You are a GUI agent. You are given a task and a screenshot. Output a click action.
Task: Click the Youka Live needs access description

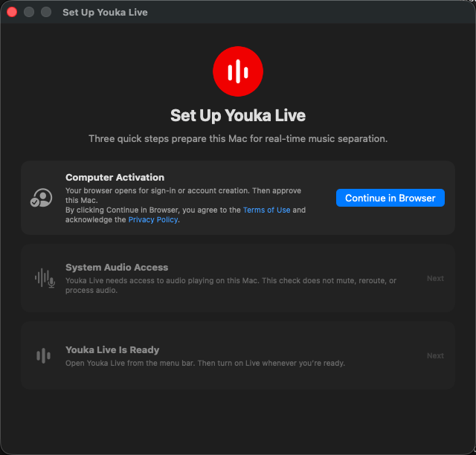231,285
